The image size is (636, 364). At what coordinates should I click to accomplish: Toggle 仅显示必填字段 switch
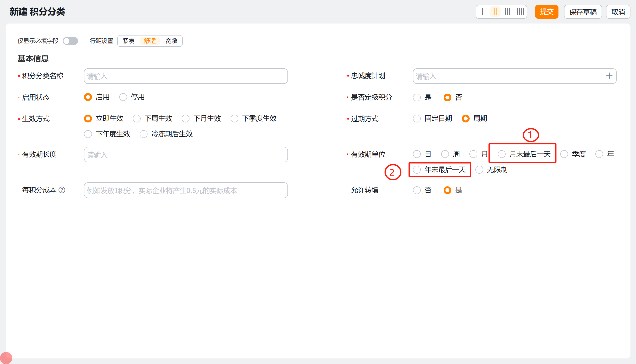70,41
